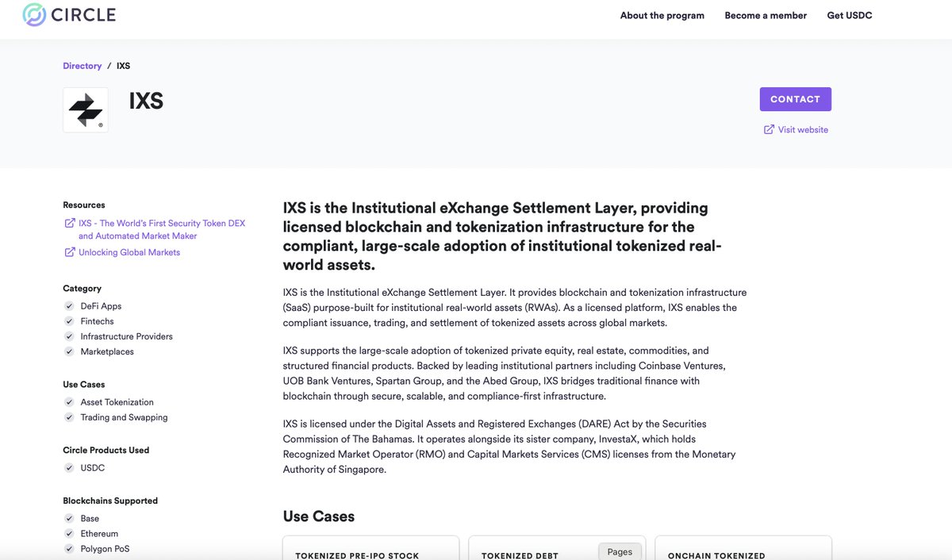Screen dimensions: 952x560
Task: Click the checkmark icon beside Ethereum
Action: pos(70,534)
